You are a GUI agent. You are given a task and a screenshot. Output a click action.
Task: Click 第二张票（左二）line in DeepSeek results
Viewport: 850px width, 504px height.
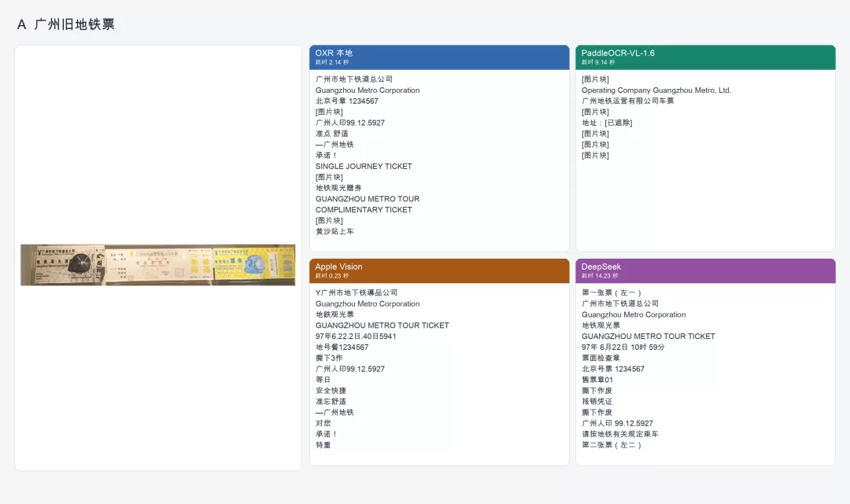click(612, 445)
